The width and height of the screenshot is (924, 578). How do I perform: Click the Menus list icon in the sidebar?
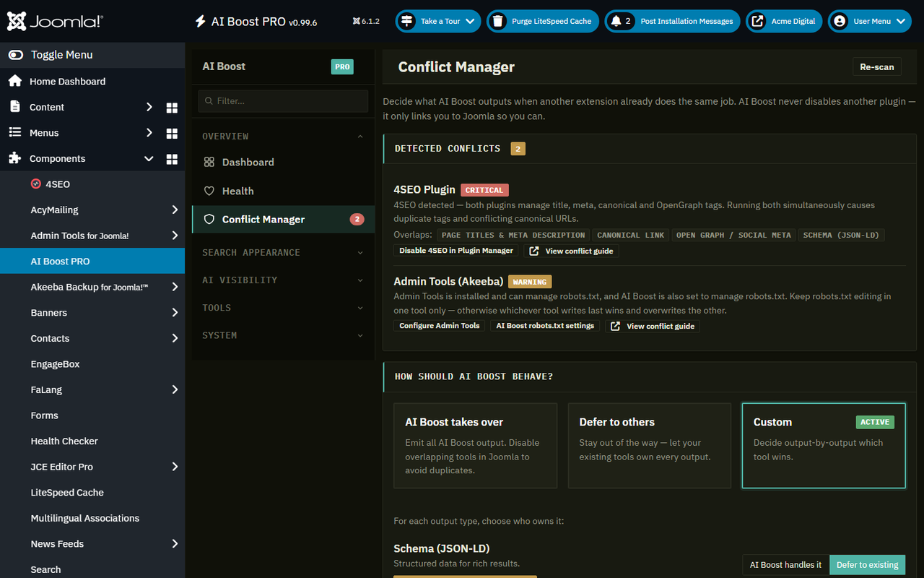tap(14, 133)
